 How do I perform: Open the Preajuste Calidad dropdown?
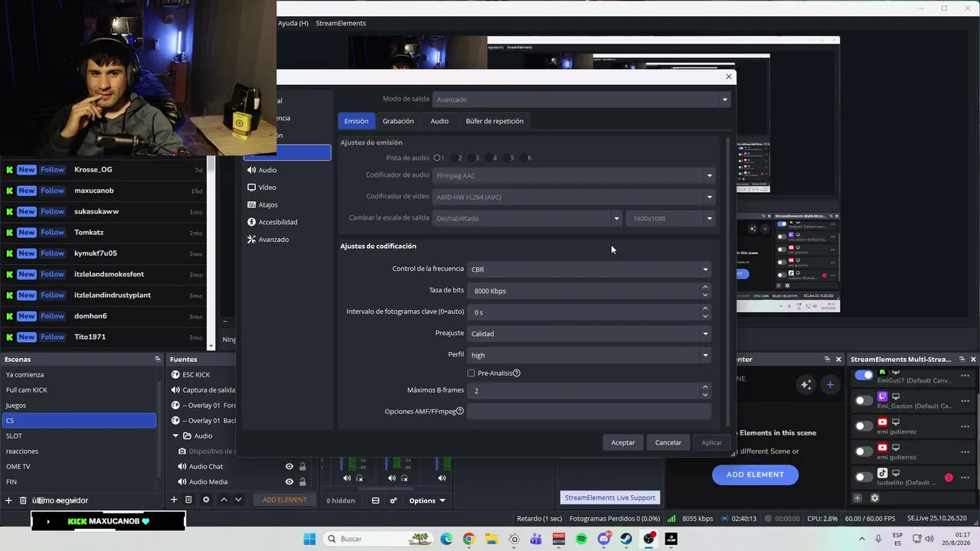589,334
